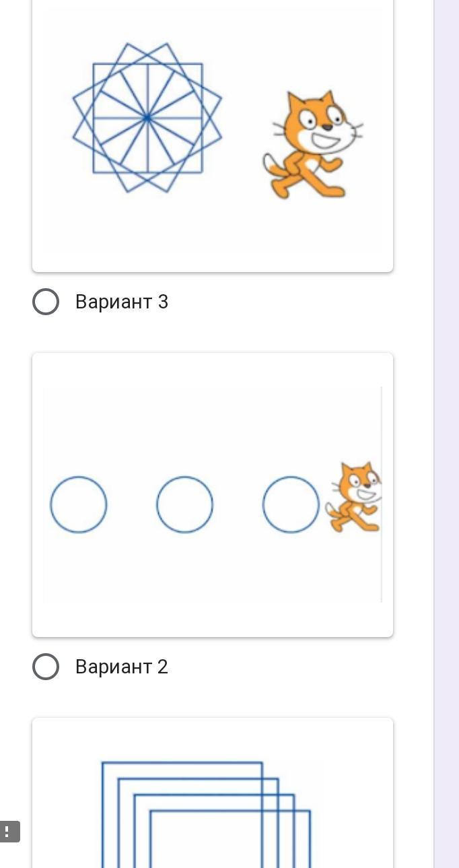Click the rotated-squares star pattern drawing
Screen dimensions: 459x868
[x=147, y=118]
